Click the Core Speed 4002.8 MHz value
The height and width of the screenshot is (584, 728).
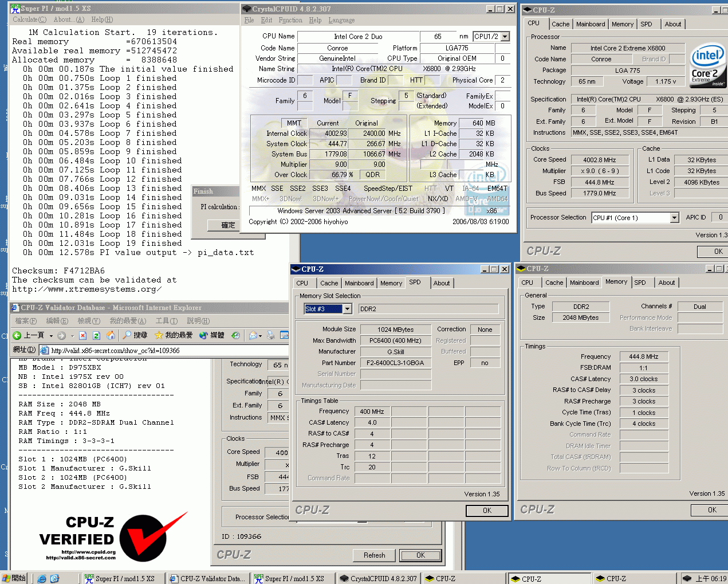coord(600,160)
